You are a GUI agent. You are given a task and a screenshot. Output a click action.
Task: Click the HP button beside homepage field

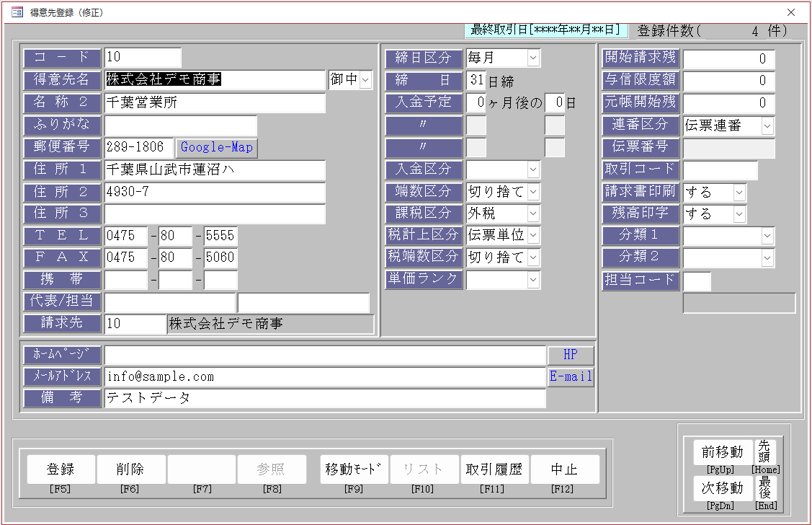570,355
